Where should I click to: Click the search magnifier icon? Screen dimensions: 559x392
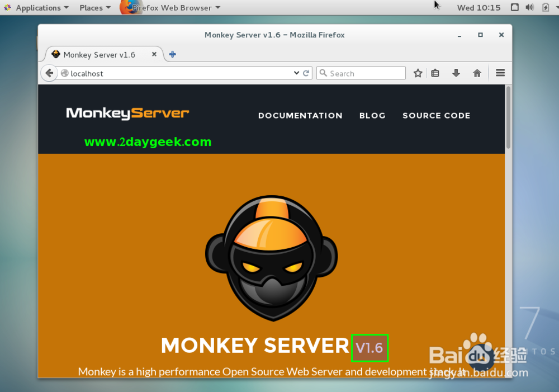[x=323, y=73]
